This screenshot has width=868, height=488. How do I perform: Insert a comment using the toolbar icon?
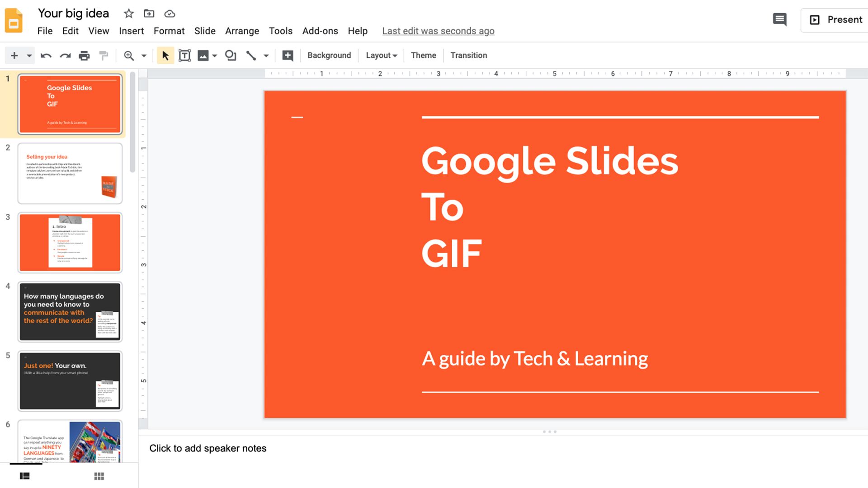pyautogui.click(x=288, y=55)
